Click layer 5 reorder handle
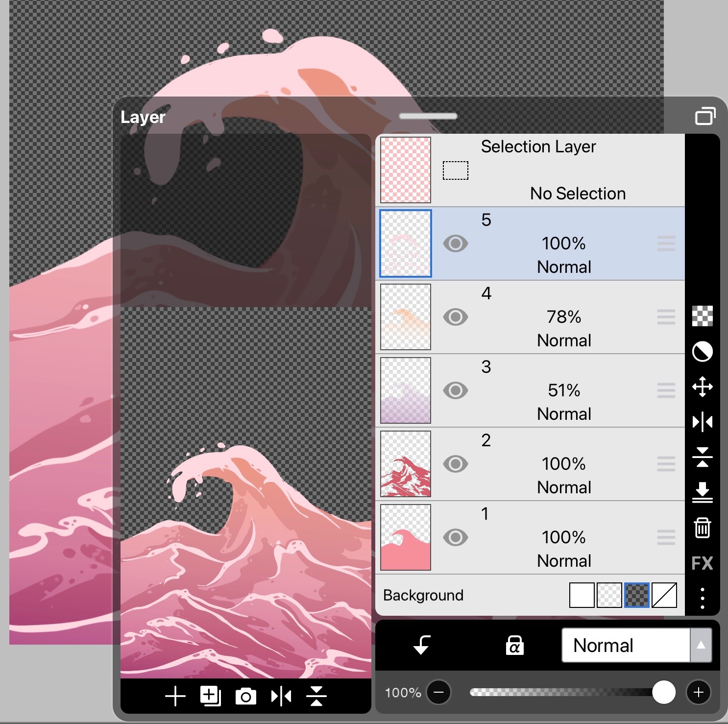 [x=666, y=243]
